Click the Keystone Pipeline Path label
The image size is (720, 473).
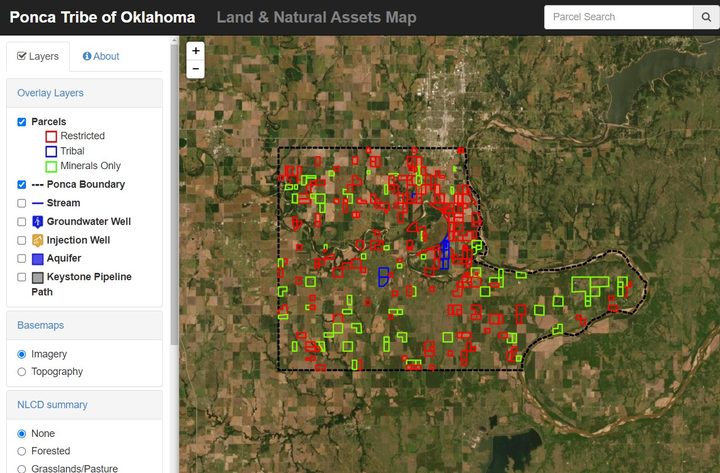81,284
